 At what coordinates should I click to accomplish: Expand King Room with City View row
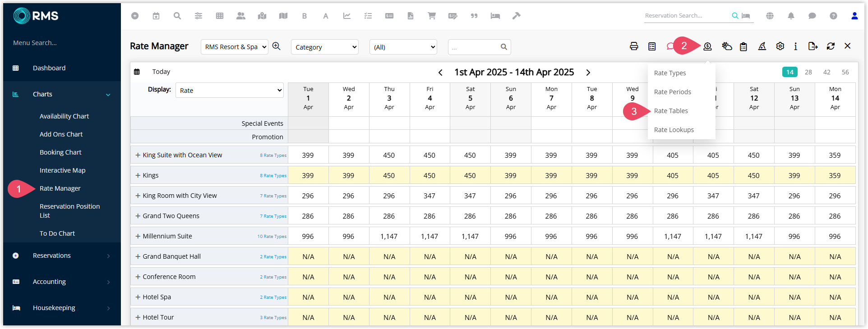point(138,196)
